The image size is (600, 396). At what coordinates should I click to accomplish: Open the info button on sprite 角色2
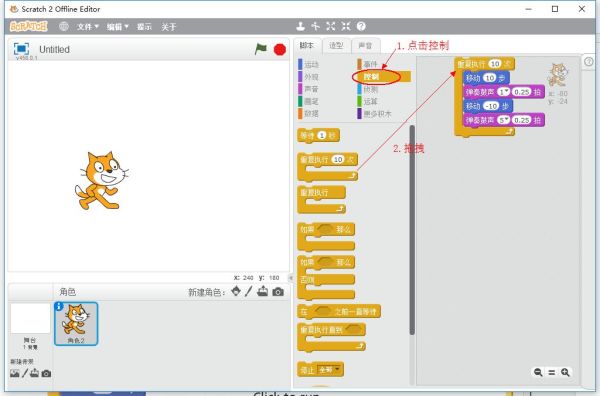[x=59, y=306]
